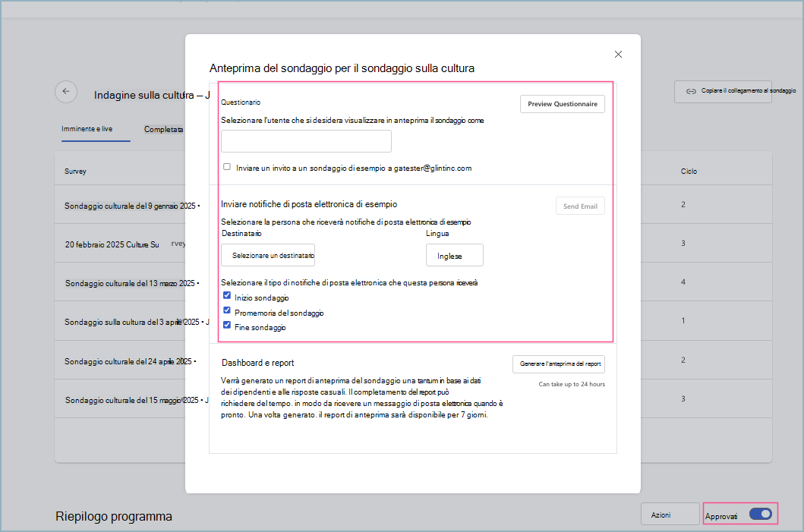Click Send Email button
This screenshot has width=804, height=532.
[x=580, y=206]
